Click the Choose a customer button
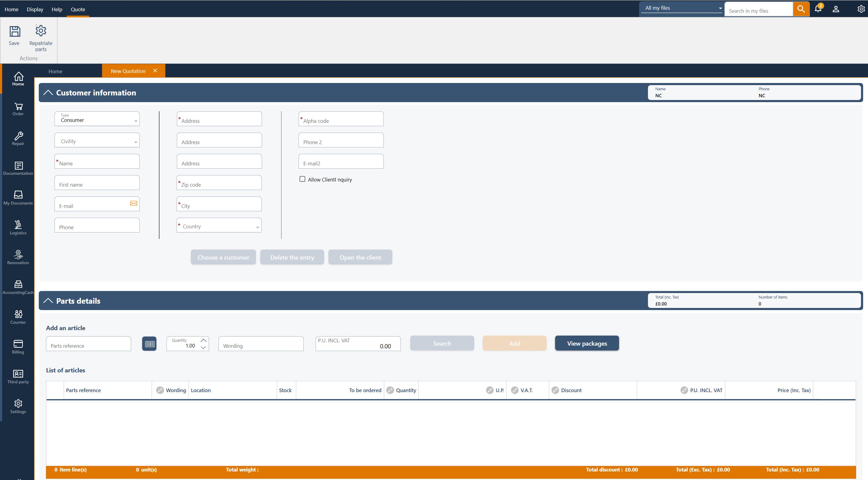Viewport: 868px width, 480px height. click(223, 257)
